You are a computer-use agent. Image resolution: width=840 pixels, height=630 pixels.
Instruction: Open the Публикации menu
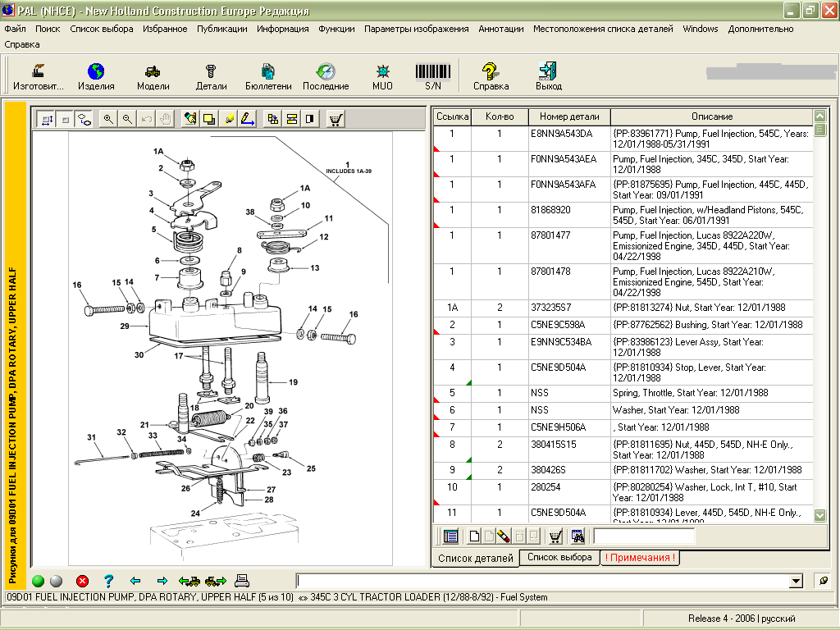click(x=221, y=29)
